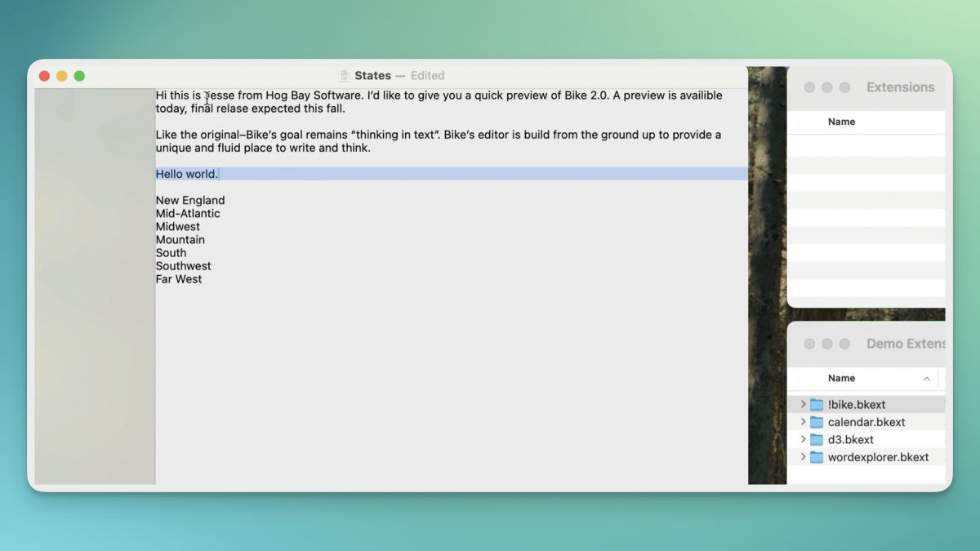Image resolution: width=980 pixels, height=551 pixels.
Task: Expand the !bike.bkext disclosure triangle
Action: [804, 404]
